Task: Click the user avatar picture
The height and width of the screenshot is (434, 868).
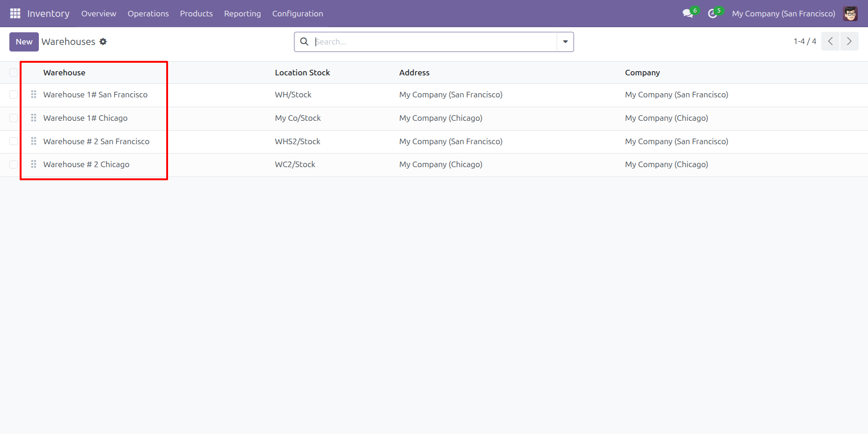Action: click(x=850, y=14)
